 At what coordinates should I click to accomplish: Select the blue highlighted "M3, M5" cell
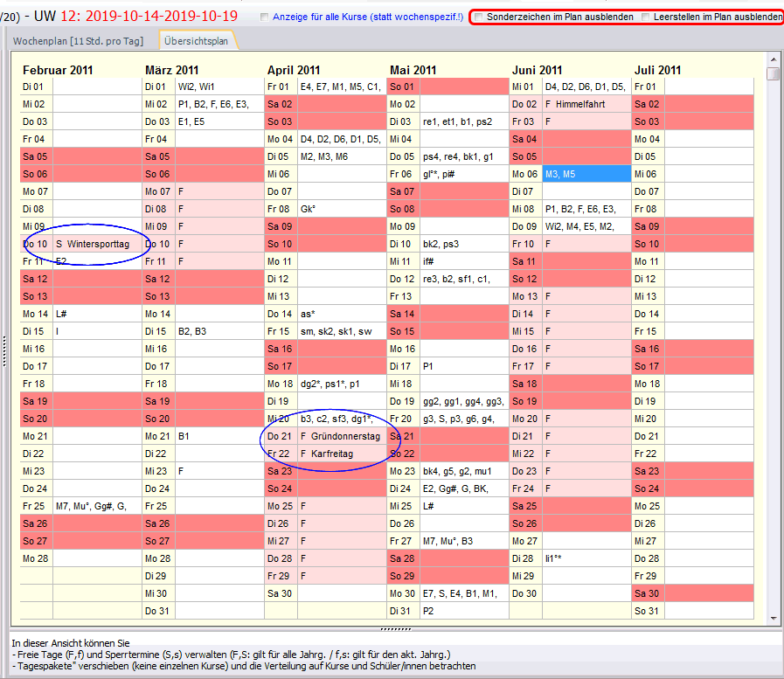586,174
